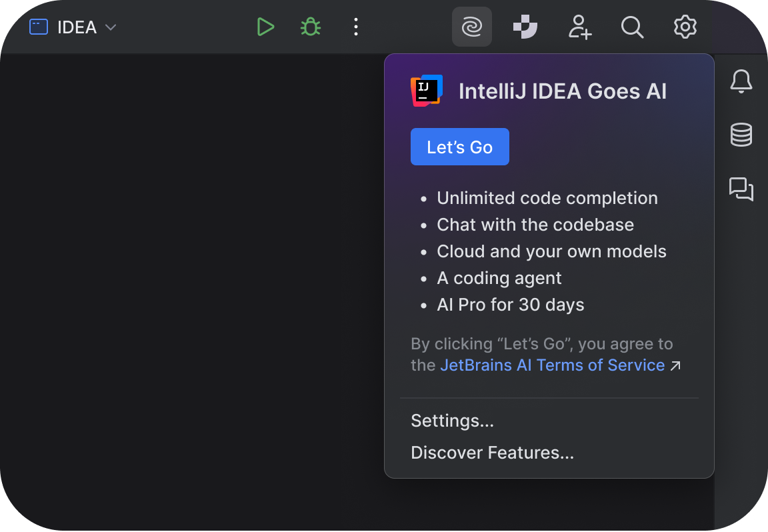Open the AI chat tool window icon
Image resolution: width=768 pixels, height=532 pixels.
741,189
